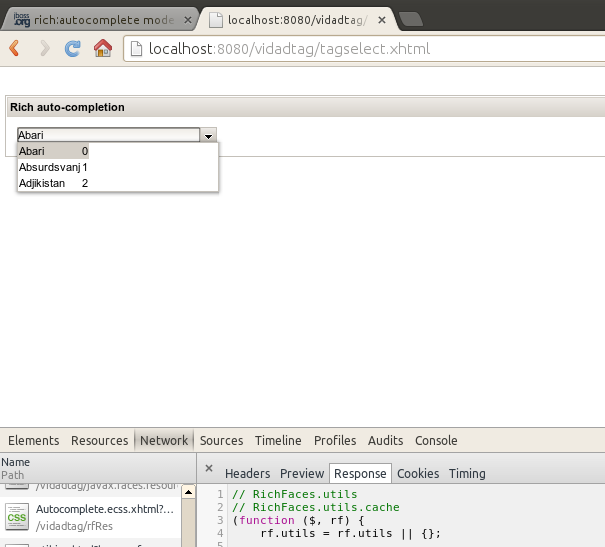This screenshot has height=547, width=605.
Task: Select the Network devtools panel
Action: pyautogui.click(x=164, y=441)
